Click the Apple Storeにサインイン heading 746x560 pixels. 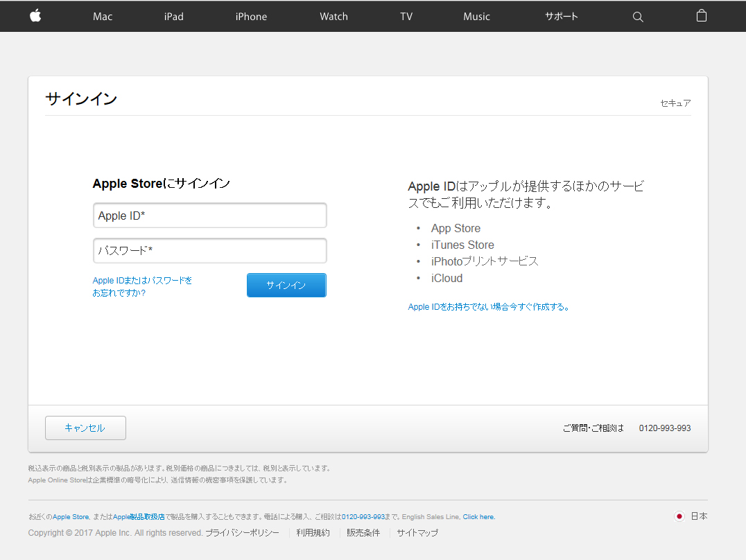(162, 184)
